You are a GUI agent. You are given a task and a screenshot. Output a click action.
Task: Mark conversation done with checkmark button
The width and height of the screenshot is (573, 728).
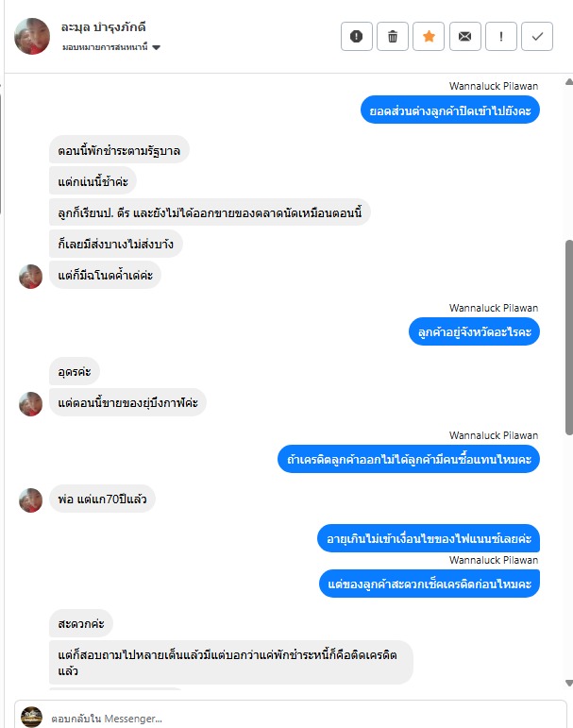(537, 36)
